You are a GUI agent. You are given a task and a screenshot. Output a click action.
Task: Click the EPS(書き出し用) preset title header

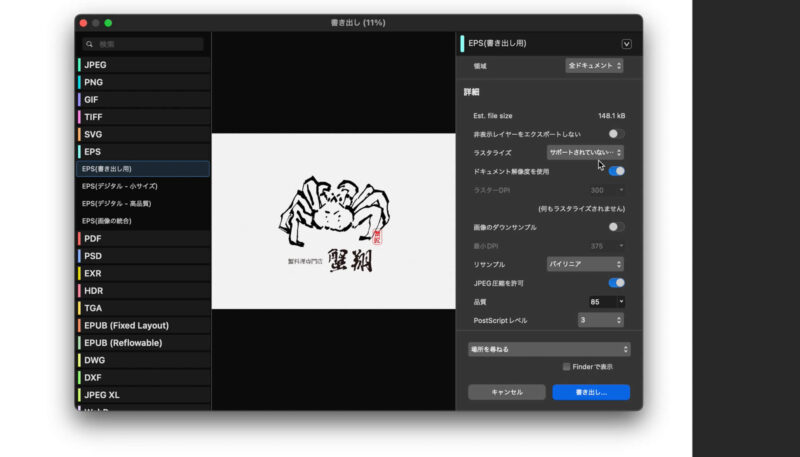coord(497,43)
